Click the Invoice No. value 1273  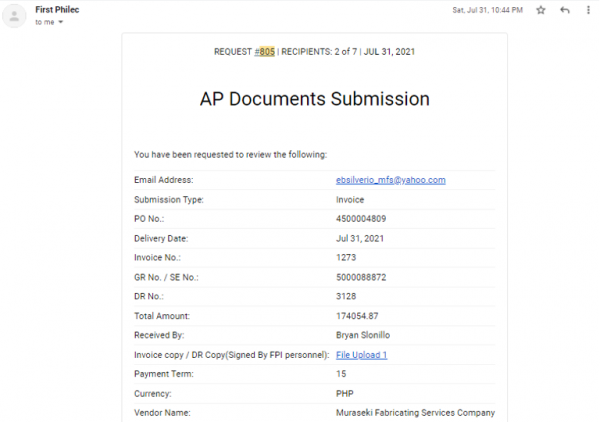(x=346, y=257)
